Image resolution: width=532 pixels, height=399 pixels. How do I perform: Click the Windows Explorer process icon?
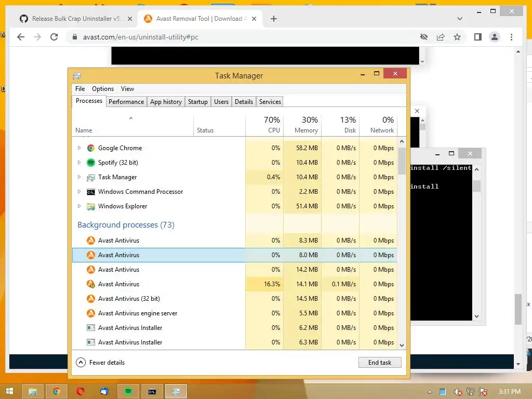[90, 206]
